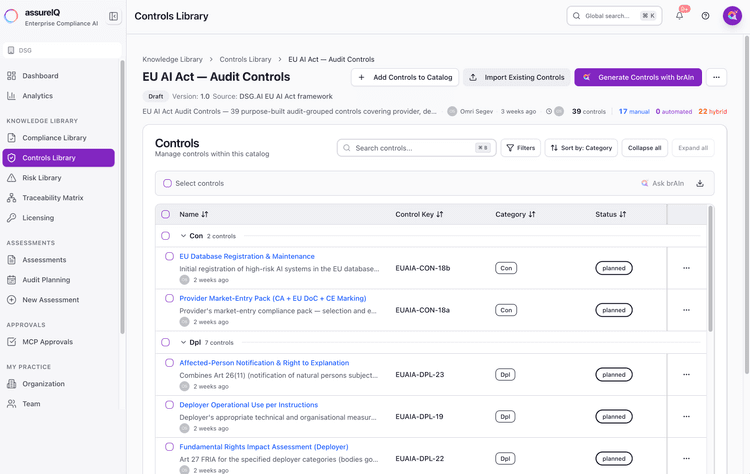This screenshot has height=474, width=750.
Task: Open more options for the catalog header
Action: tap(716, 77)
